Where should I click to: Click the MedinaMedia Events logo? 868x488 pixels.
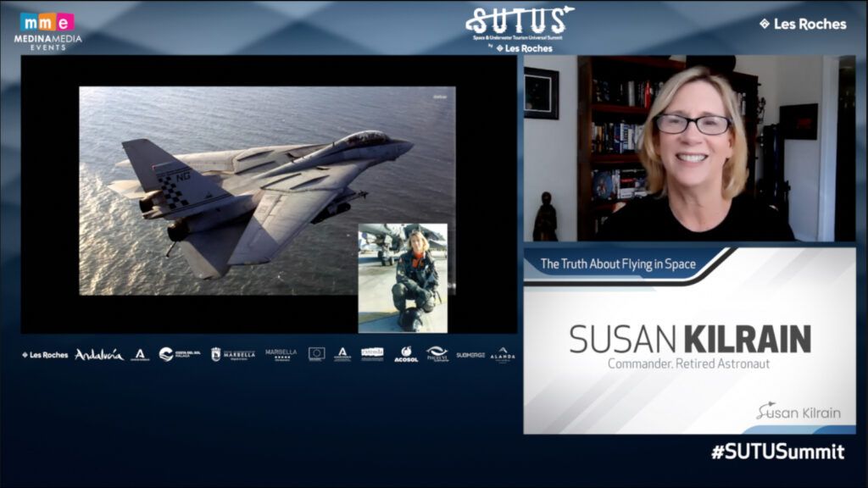click(47, 31)
